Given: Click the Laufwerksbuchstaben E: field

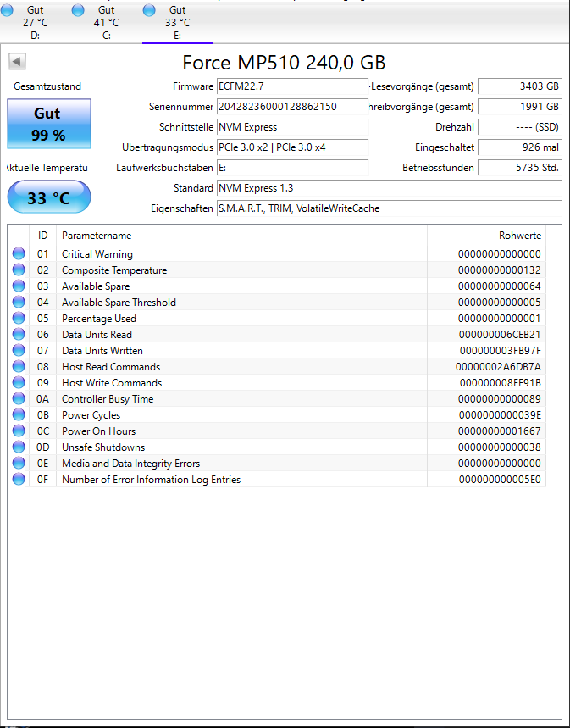Looking at the screenshot, I should [x=293, y=168].
